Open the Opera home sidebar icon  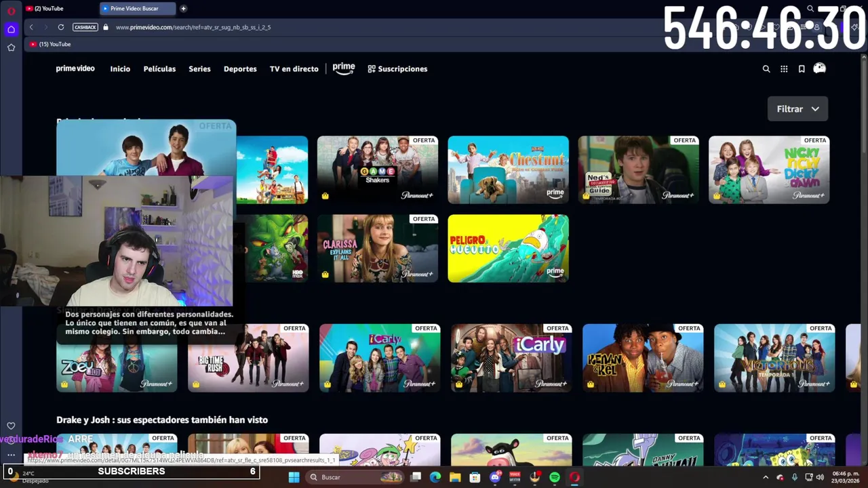click(x=11, y=29)
